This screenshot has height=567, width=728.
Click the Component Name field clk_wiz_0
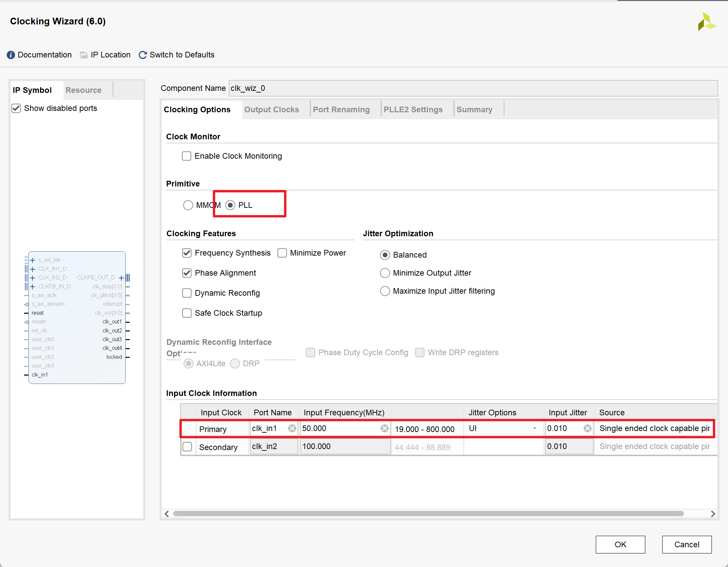[x=473, y=88]
